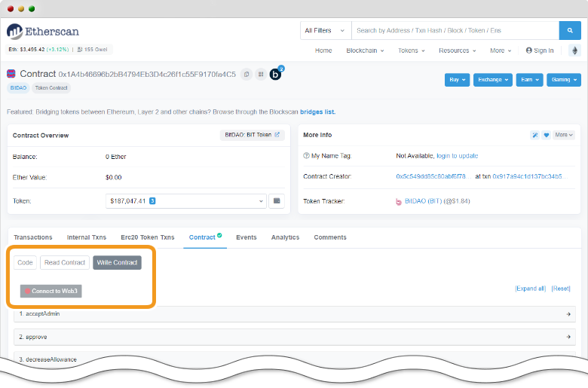The height and width of the screenshot is (388, 588).
Task: Copy the contract address with copy icon
Action: coord(247,75)
